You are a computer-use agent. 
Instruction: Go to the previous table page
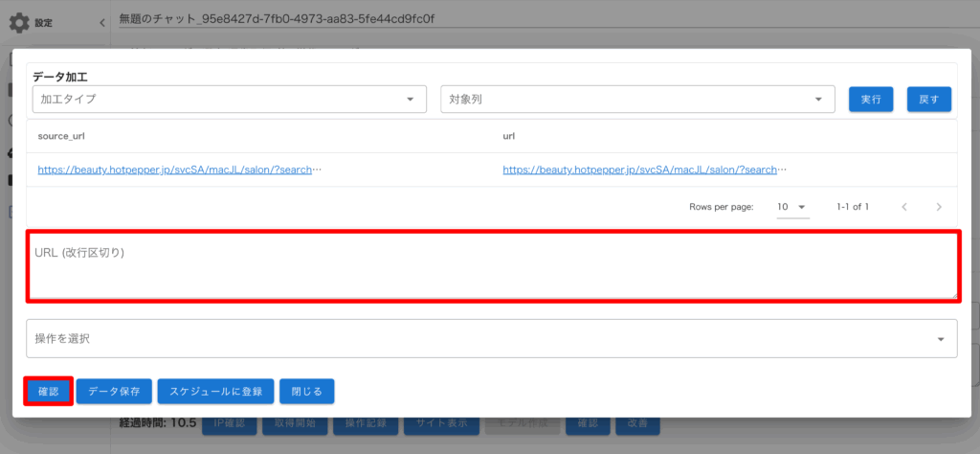pos(905,207)
